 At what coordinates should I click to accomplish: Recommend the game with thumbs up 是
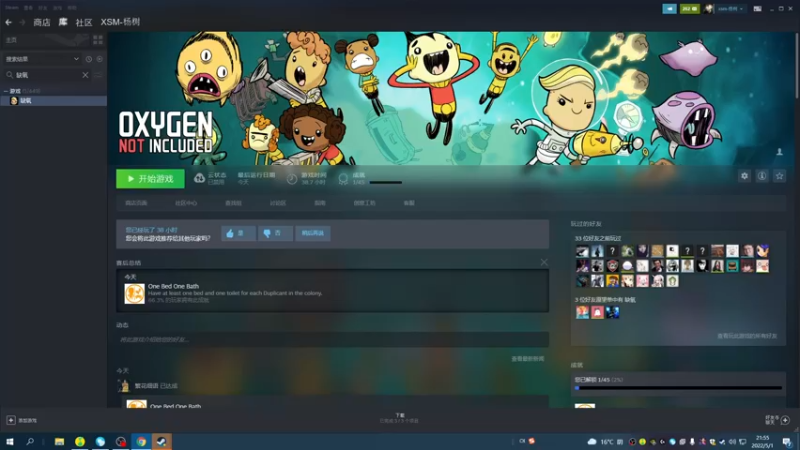[x=238, y=233]
